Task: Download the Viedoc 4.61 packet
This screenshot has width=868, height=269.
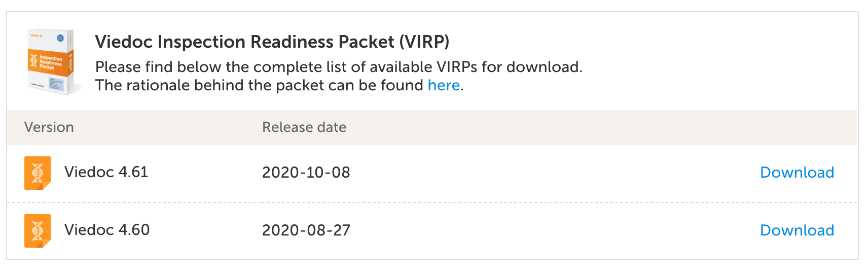Action: pos(797,173)
